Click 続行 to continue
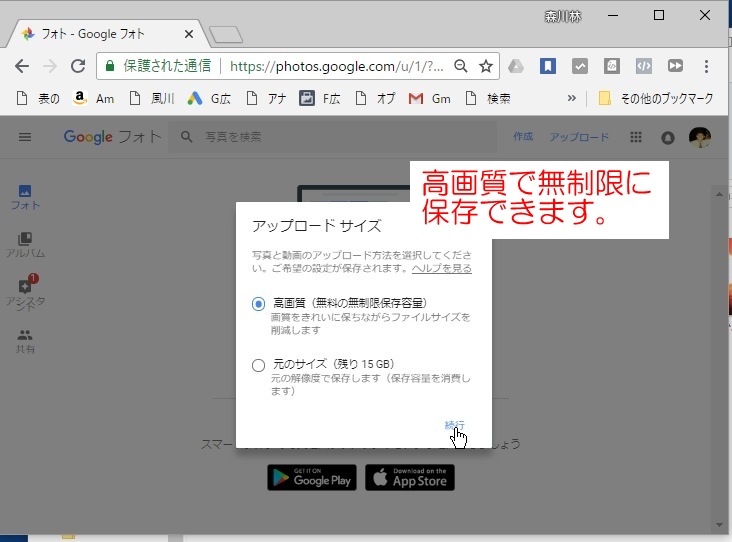Viewport: 732px width, 542px height. click(454, 425)
